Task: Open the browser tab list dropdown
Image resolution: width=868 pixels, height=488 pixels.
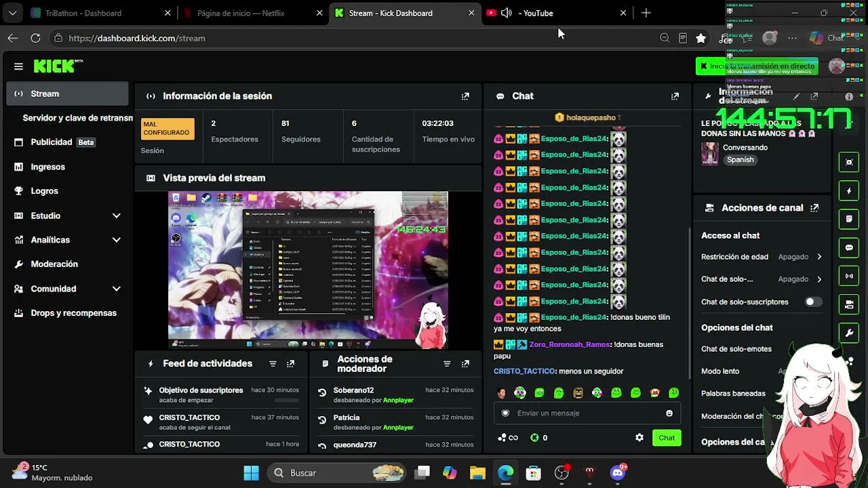Action: click(13, 13)
